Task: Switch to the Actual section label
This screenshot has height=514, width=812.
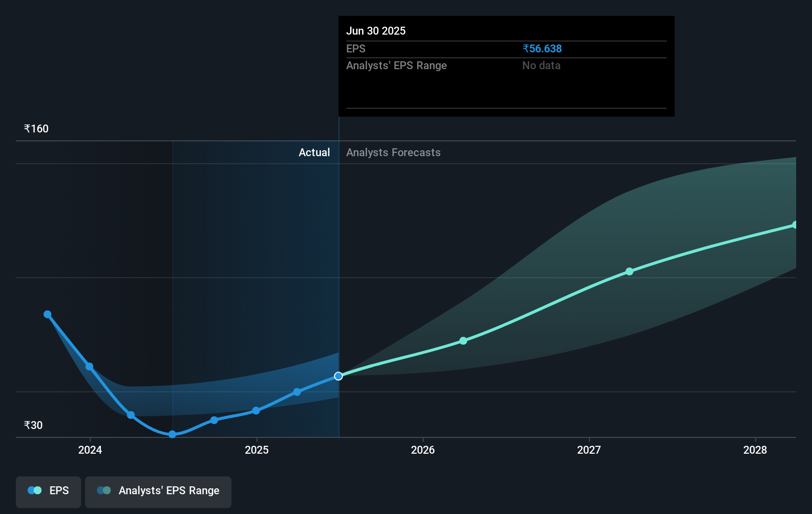Action: click(x=315, y=152)
